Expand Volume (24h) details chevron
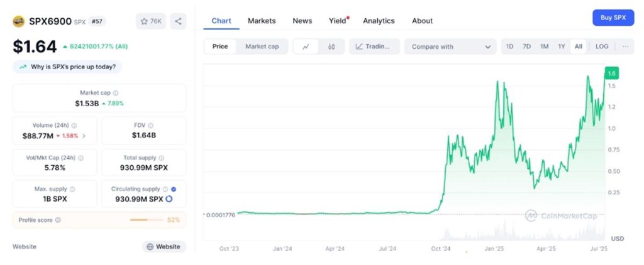The height and width of the screenshot is (265, 644). [x=84, y=136]
